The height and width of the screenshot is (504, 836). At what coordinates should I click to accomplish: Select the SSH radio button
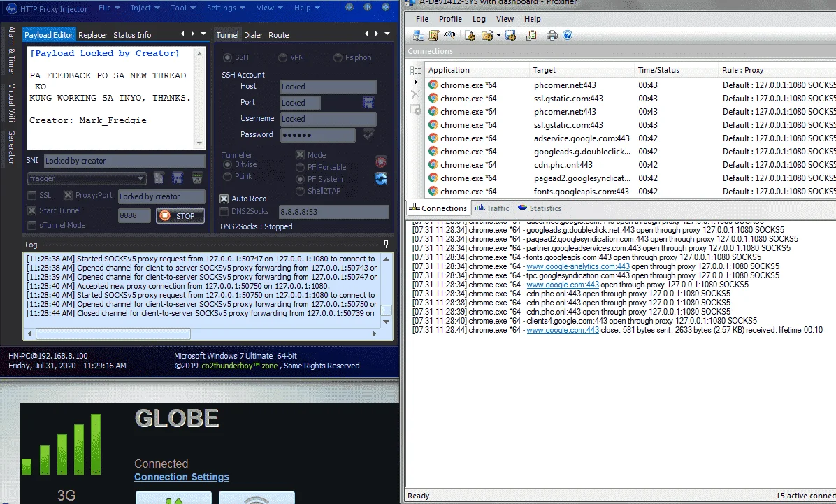click(236, 57)
